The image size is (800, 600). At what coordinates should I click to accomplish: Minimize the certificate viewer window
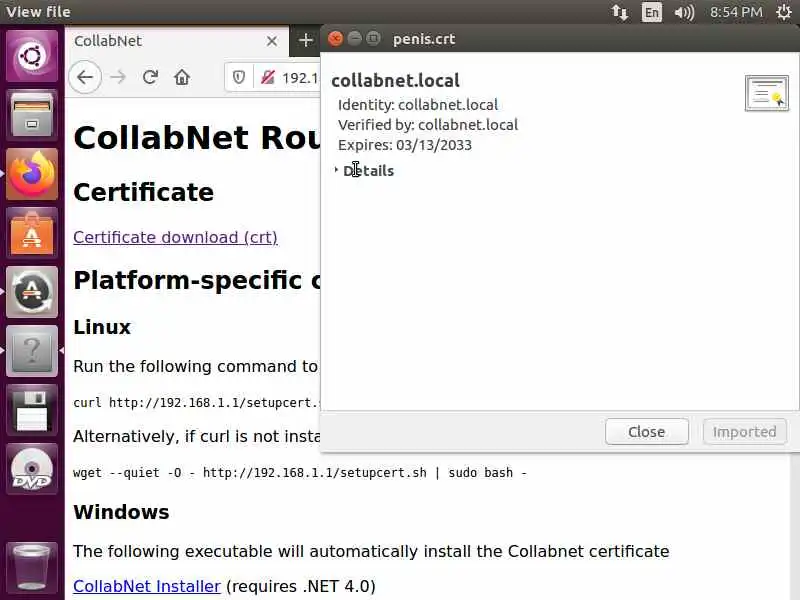tap(355, 39)
